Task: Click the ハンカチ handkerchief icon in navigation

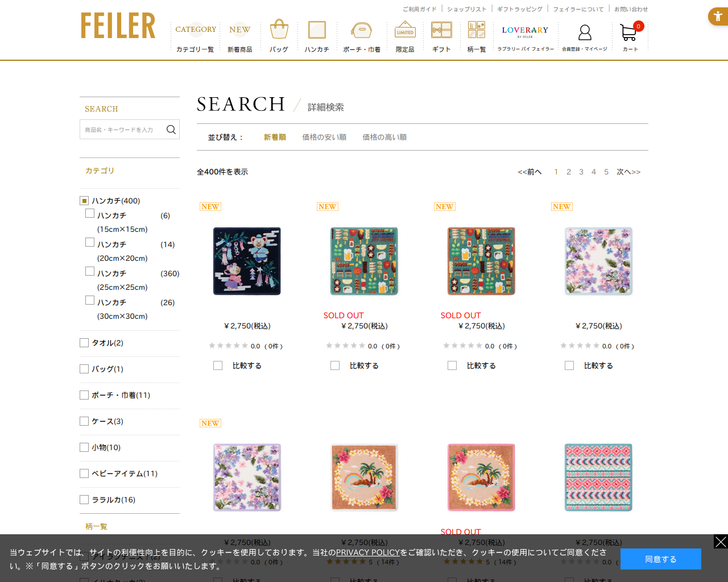Action: coord(317,30)
